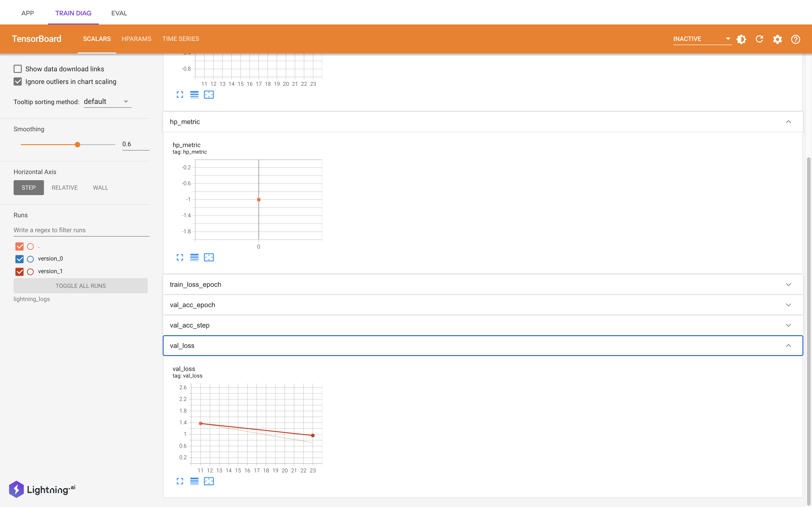
Task: Click the regex filter runs input field
Action: point(81,230)
